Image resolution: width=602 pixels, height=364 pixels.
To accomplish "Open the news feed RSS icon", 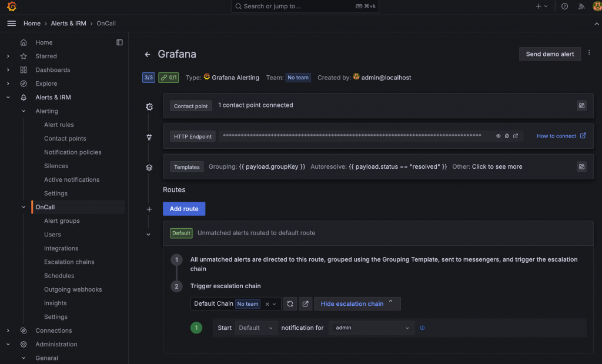I will 581,6.
